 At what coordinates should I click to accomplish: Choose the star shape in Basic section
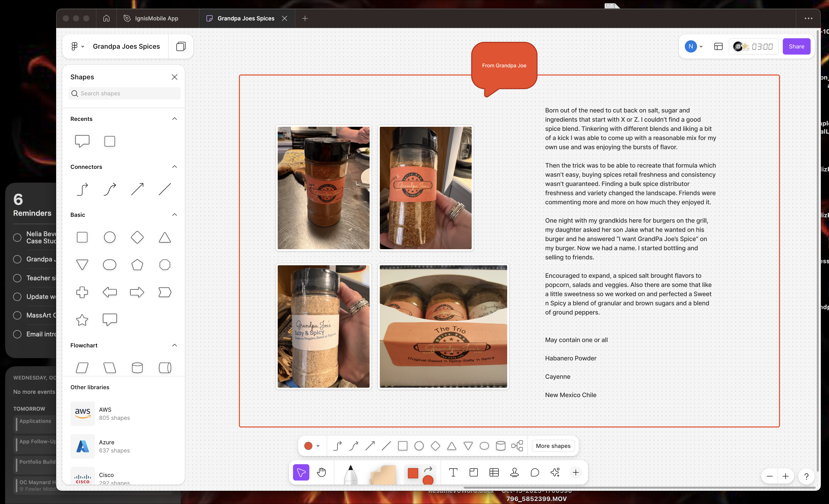82,320
